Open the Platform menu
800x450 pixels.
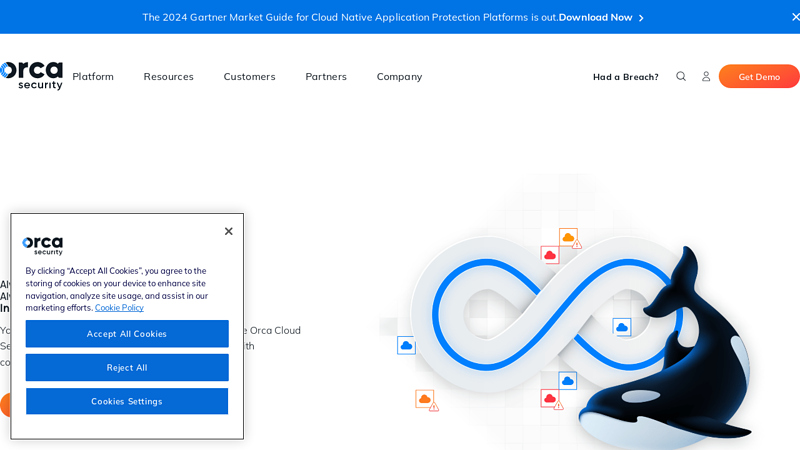93,77
